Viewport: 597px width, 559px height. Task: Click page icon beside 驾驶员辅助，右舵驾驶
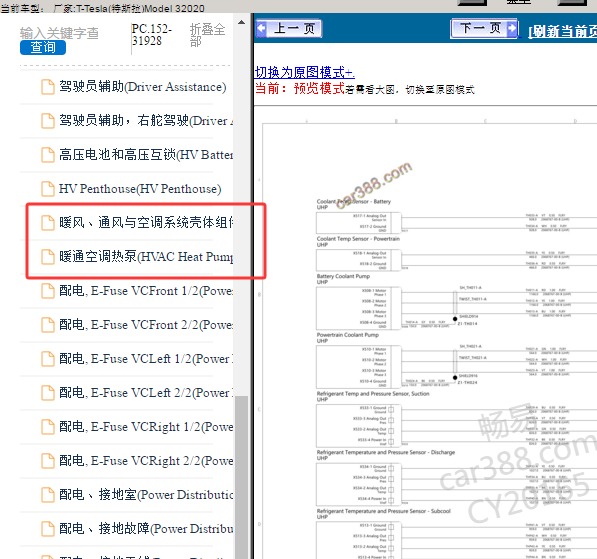(x=48, y=121)
